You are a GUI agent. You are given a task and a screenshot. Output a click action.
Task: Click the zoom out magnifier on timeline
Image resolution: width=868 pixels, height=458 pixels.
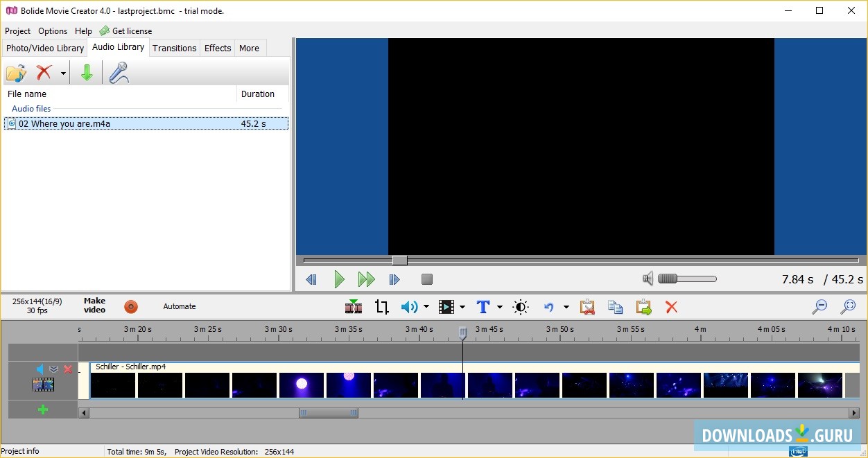819,307
